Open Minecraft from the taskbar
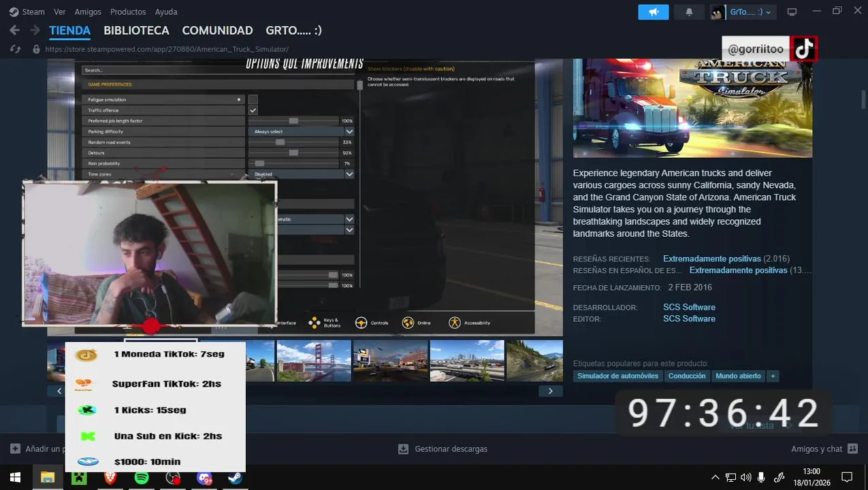868x490 pixels. [x=79, y=478]
